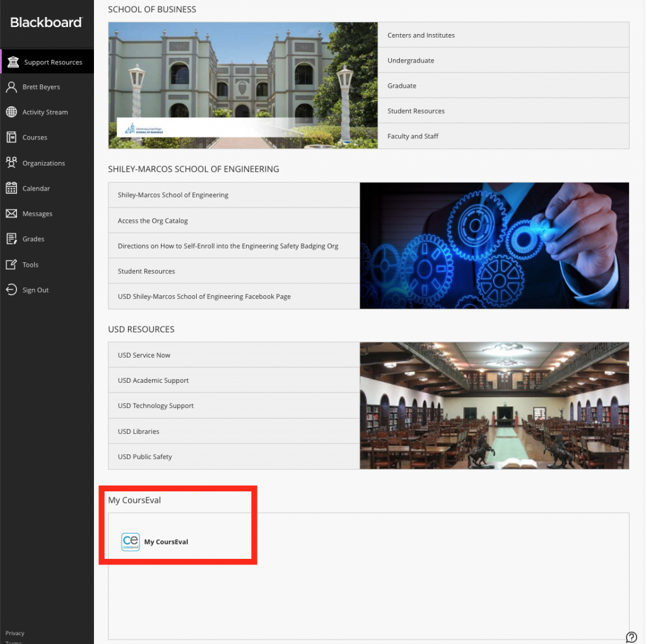
Task: Click the School of Business building photo
Action: 243,85
